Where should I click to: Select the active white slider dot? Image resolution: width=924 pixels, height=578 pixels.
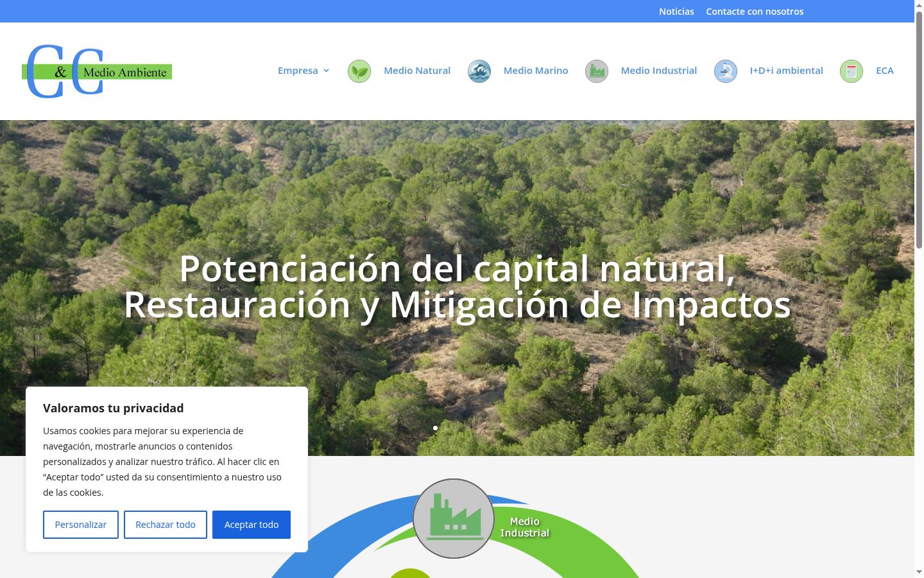[x=435, y=428]
